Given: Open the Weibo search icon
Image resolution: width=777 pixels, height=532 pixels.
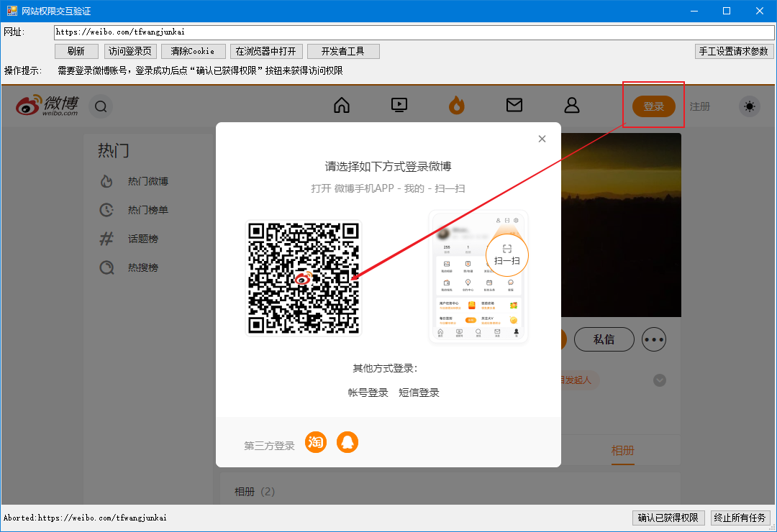Looking at the screenshot, I should (x=101, y=106).
